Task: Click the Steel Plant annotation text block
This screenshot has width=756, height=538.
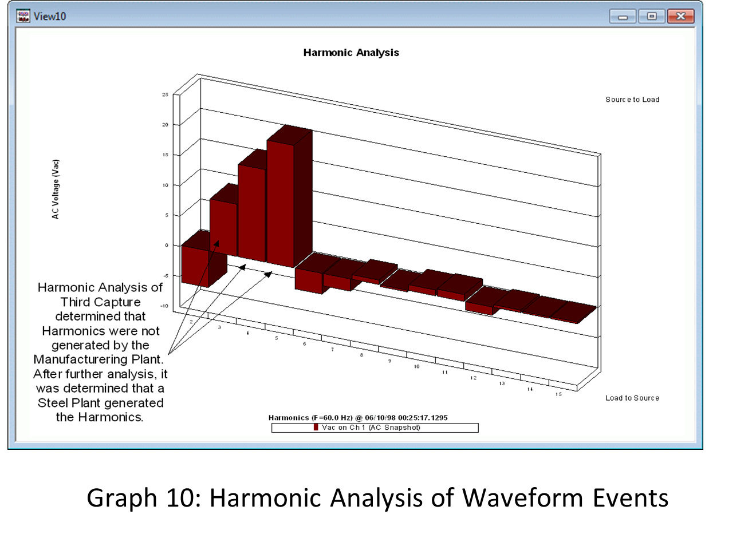Action: [100, 352]
